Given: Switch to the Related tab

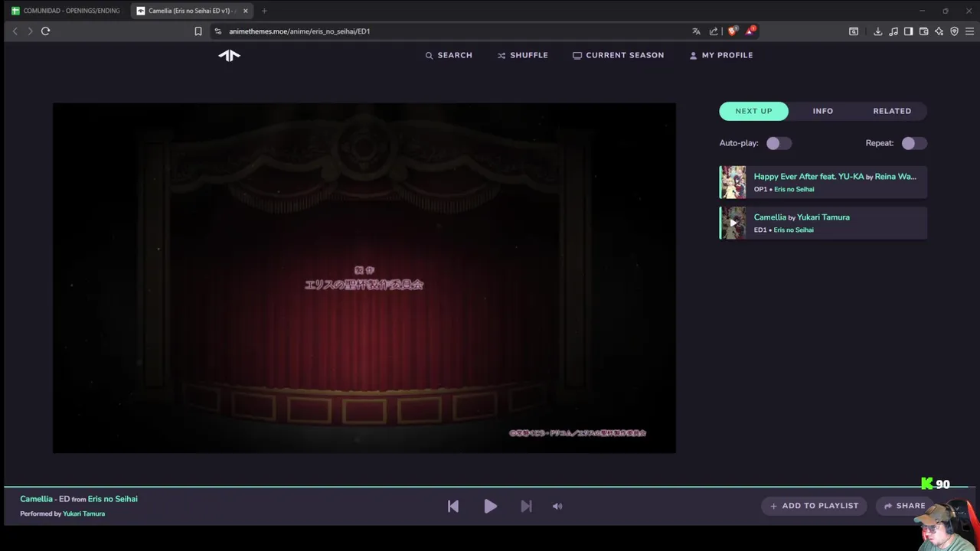Looking at the screenshot, I should pyautogui.click(x=892, y=111).
